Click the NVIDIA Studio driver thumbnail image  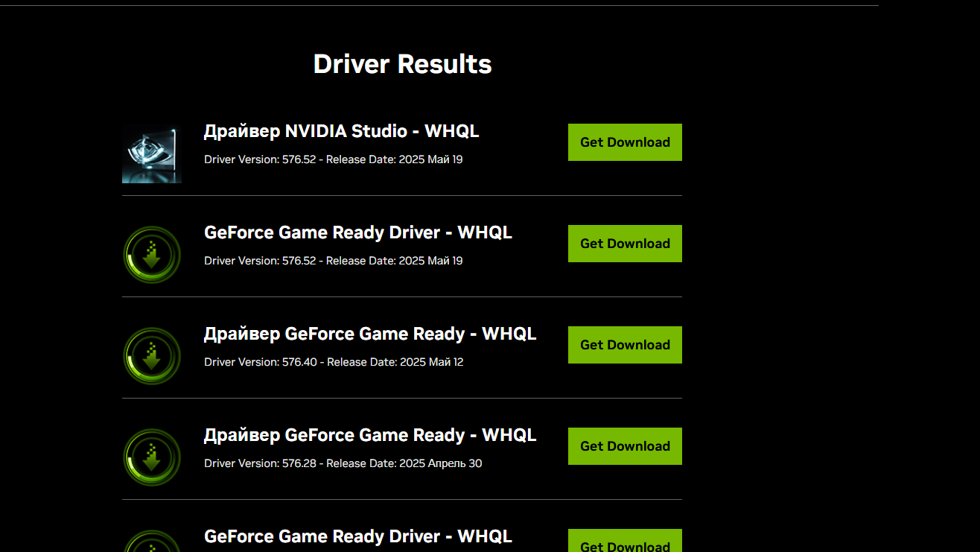click(152, 153)
